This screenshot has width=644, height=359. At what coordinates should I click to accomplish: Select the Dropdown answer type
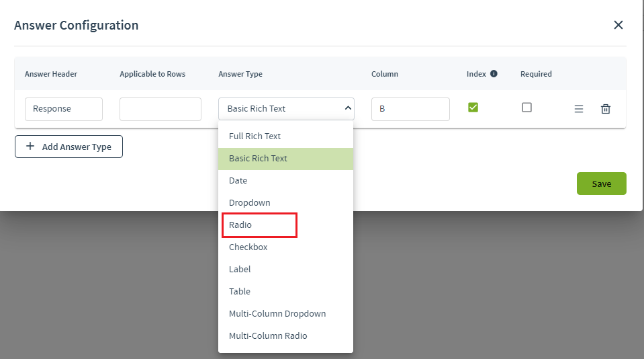(285, 203)
